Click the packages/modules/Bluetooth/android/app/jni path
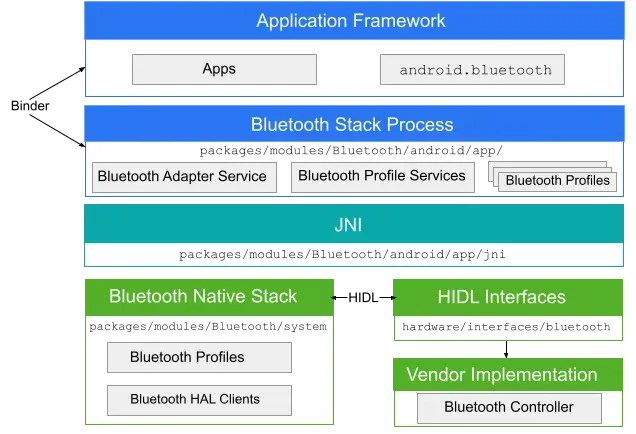The height and width of the screenshot is (434, 636). (x=342, y=254)
